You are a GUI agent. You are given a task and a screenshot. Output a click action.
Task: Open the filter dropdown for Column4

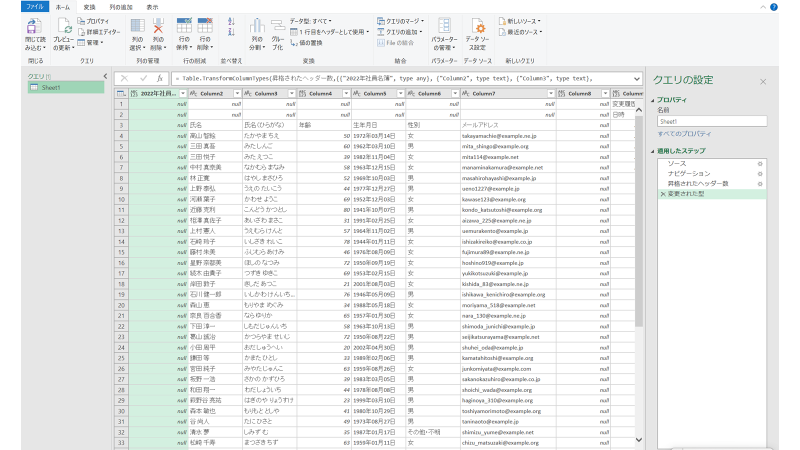tap(346, 93)
